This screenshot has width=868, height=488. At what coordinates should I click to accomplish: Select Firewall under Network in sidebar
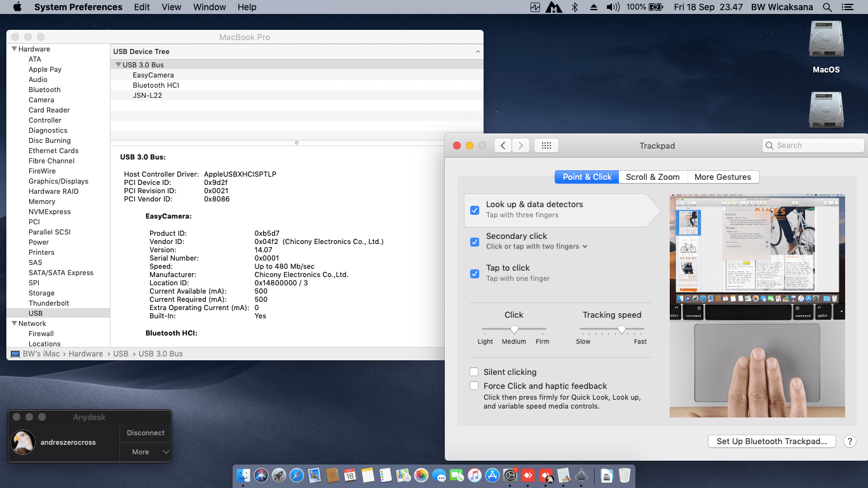[x=41, y=334]
